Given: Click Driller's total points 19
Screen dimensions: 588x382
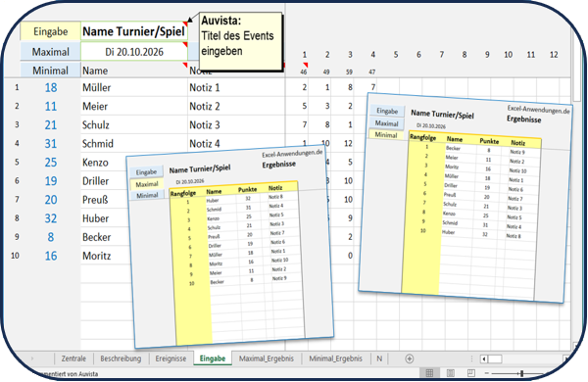Looking at the screenshot, I should (x=51, y=181).
